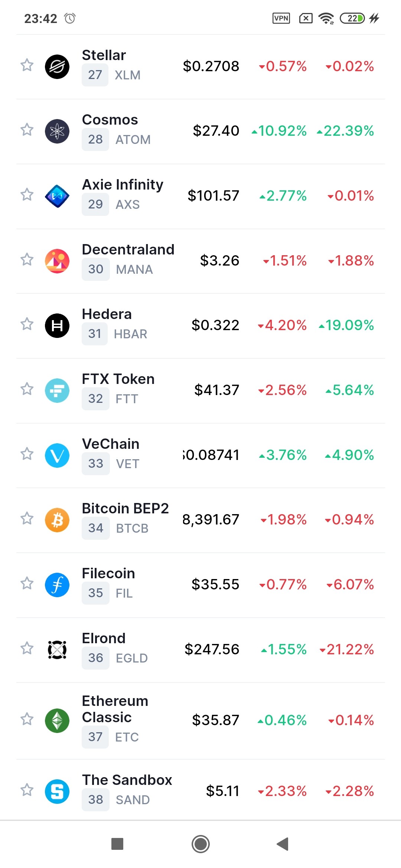The width and height of the screenshot is (401, 868).
Task: Tap the Stellar XLM coin logo
Action: pos(57,67)
